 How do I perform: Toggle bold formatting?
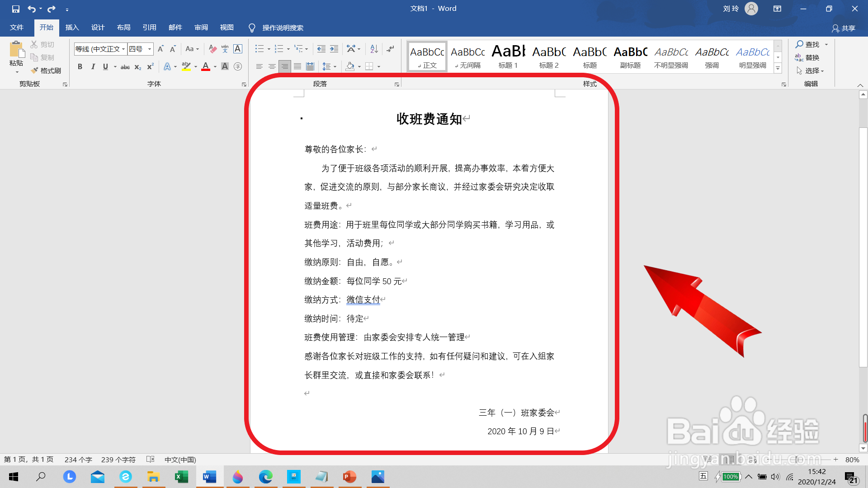tap(80, 67)
